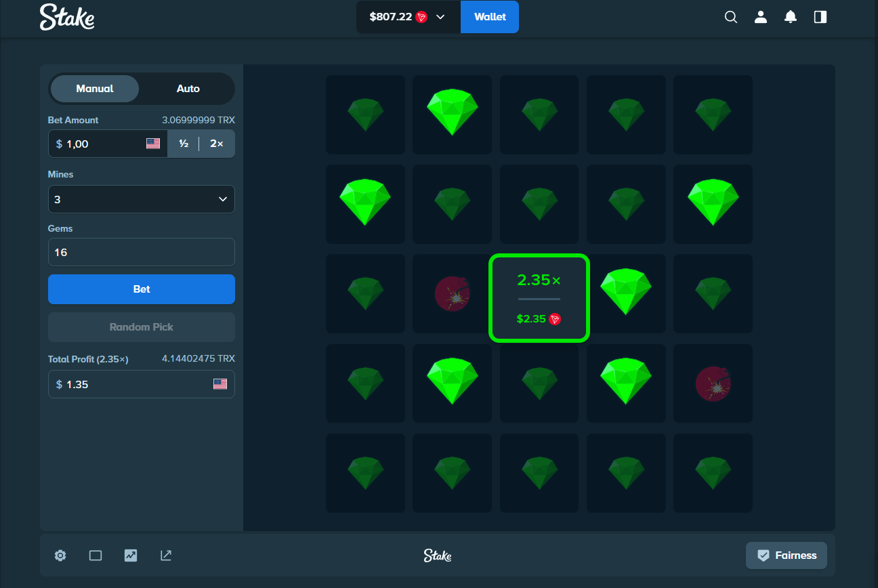Viewport: 878px width, 588px height.
Task: Open live stats chart icon
Action: [x=131, y=555]
